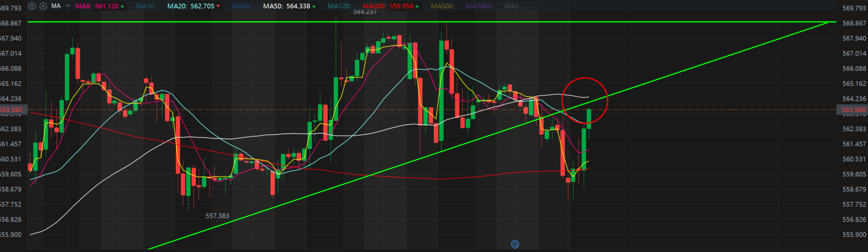Expand the MA indicator dropdown arrow

[x=68, y=6]
